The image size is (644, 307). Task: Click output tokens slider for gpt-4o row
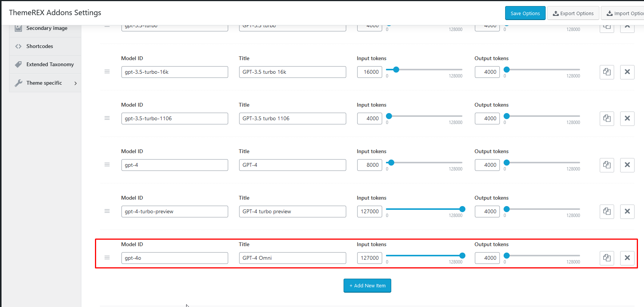pos(542,256)
